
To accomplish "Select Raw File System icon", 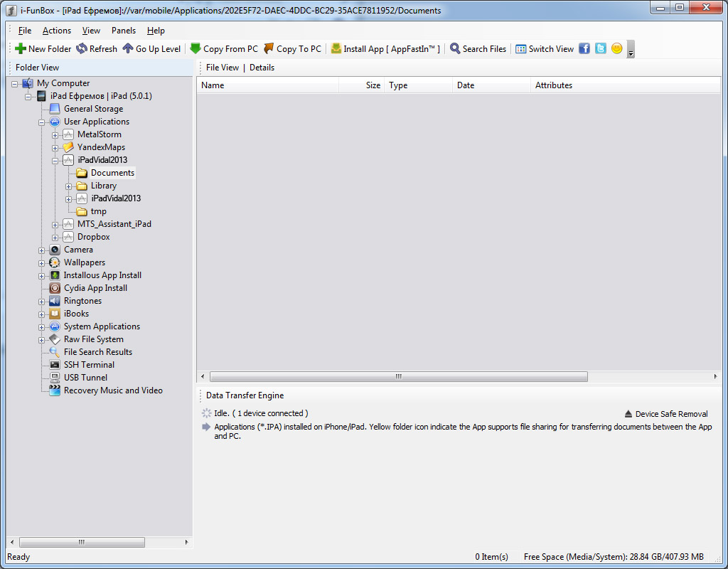I will [55, 339].
